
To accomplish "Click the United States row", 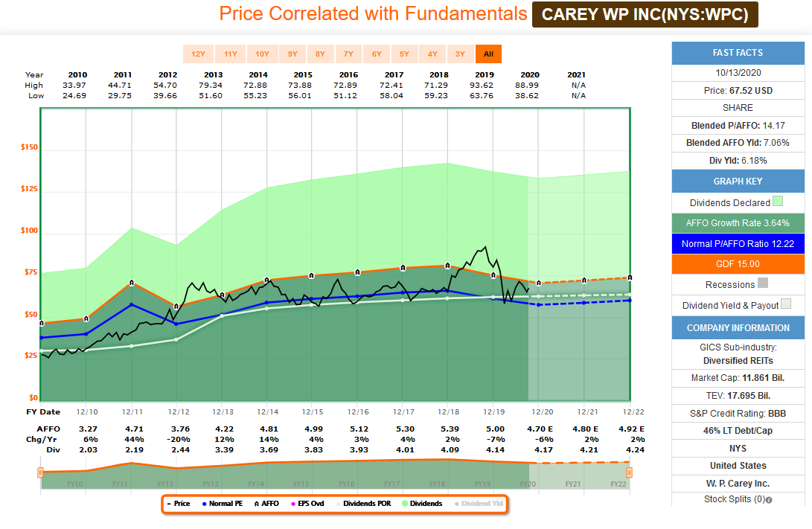I will 738,465.
